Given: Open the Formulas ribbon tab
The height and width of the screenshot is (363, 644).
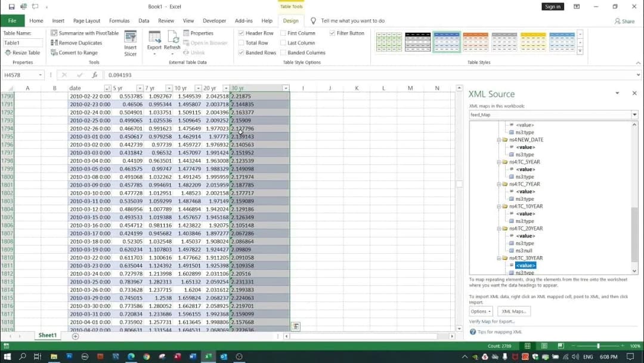Looking at the screenshot, I should tap(119, 20).
